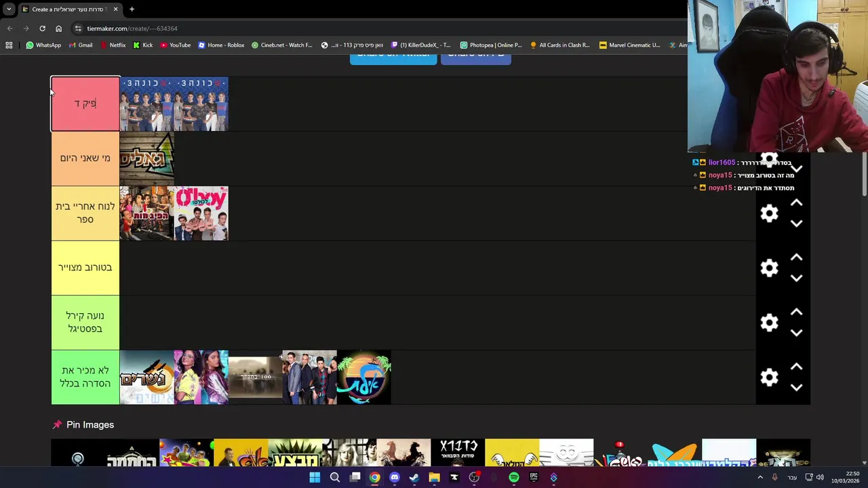Switch to the Create a tier list tab

click(x=71, y=9)
